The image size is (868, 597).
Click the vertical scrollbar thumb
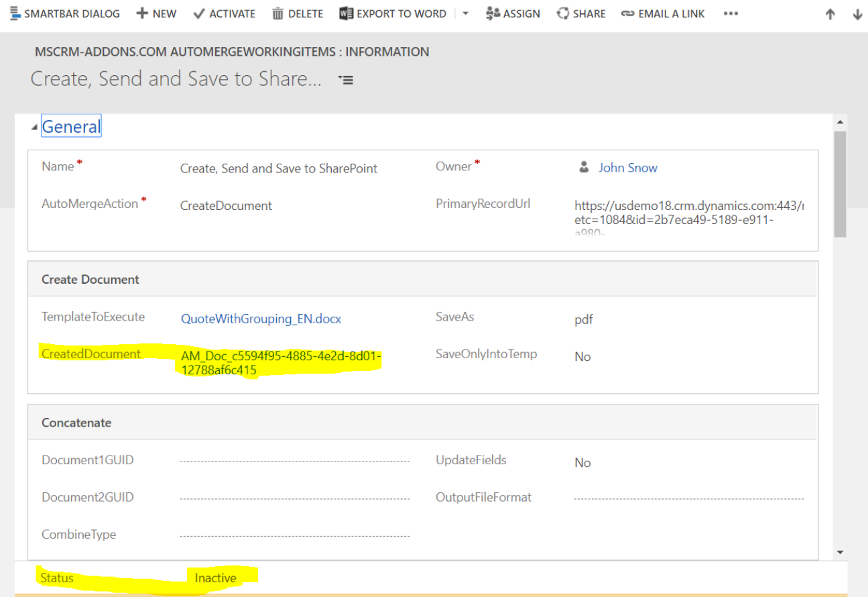(841, 184)
